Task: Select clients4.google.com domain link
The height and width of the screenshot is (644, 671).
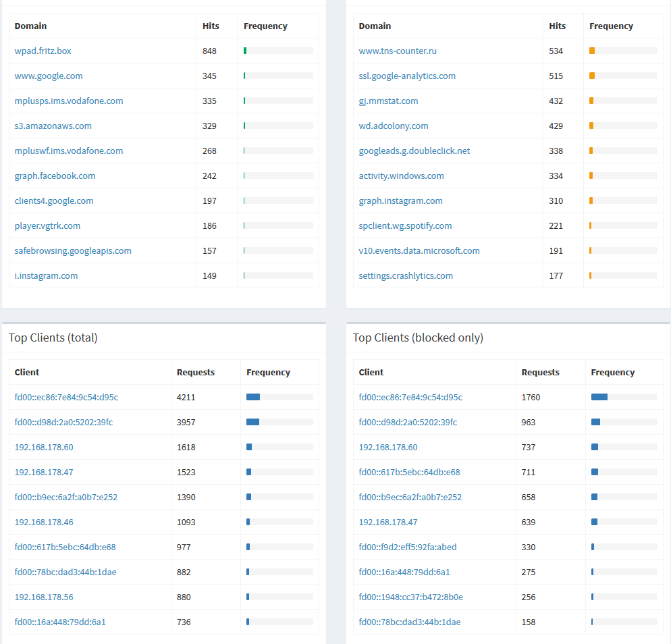Action: pyautogui.click(x=54, y=200)
